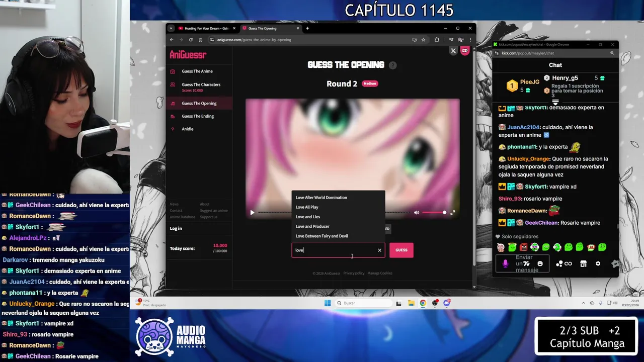Image resolution: width=644 pixels, height=362 pixels.
Task: Open the weather widget in taskbar
Action: [151, 302]
